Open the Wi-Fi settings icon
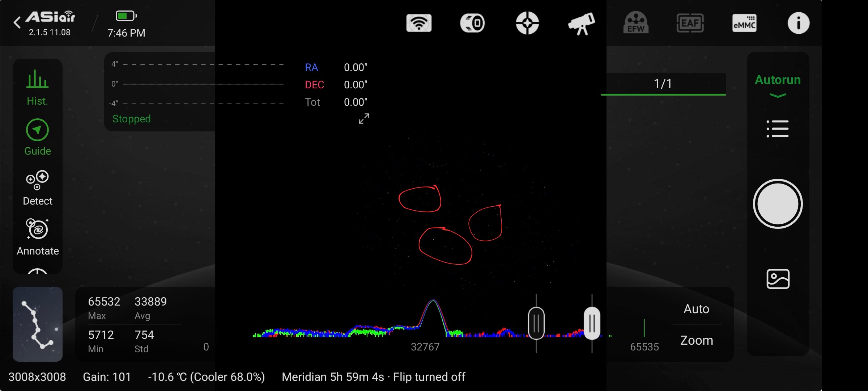The width and height of the screenshot is (868, 391). 419,23
